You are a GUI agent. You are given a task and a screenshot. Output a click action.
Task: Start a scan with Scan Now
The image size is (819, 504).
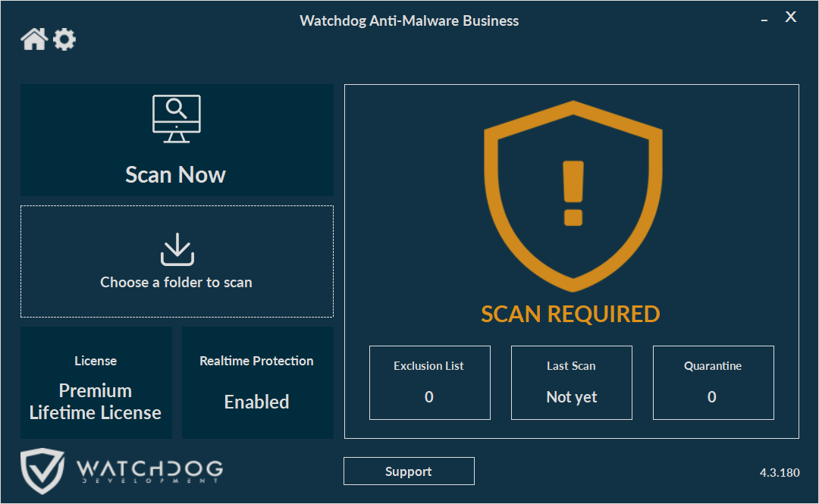tap(177, 140)
